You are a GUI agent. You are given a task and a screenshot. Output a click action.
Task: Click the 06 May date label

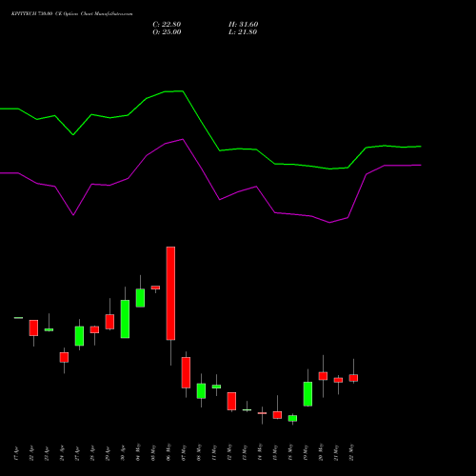(x=169, y=452)
